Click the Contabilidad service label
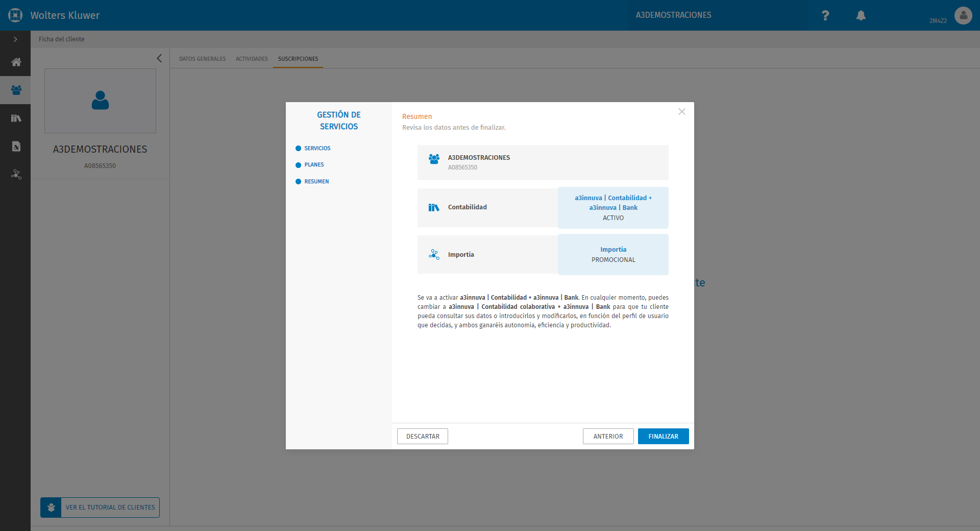The height and width of the screenshot is (531, 980). click(468, 207)
